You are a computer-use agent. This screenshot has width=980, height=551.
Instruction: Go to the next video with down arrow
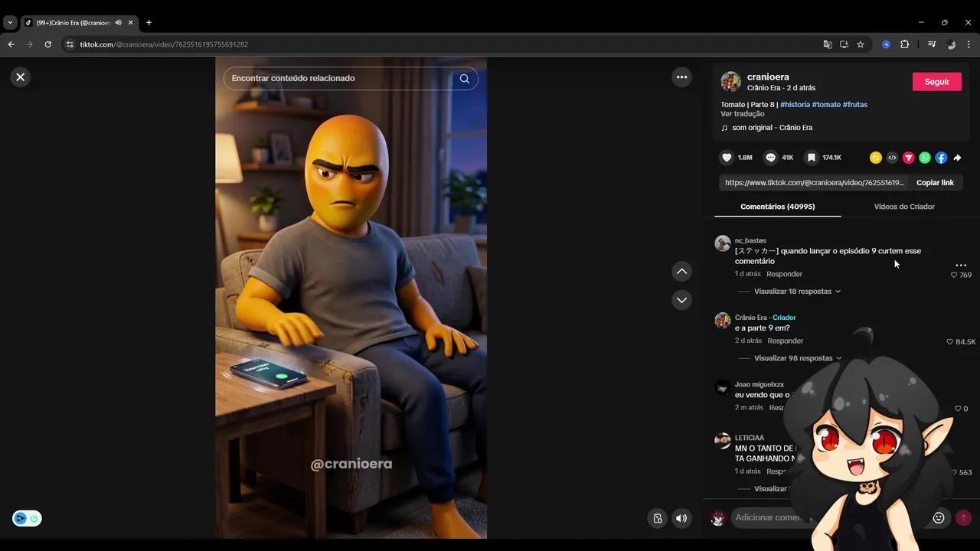coord(681,300)
